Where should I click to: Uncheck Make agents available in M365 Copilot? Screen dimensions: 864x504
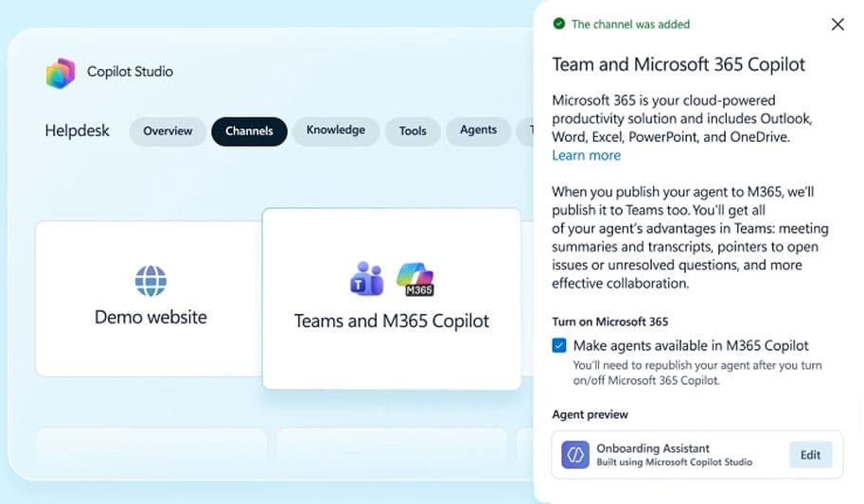click(x=558, y=345)
